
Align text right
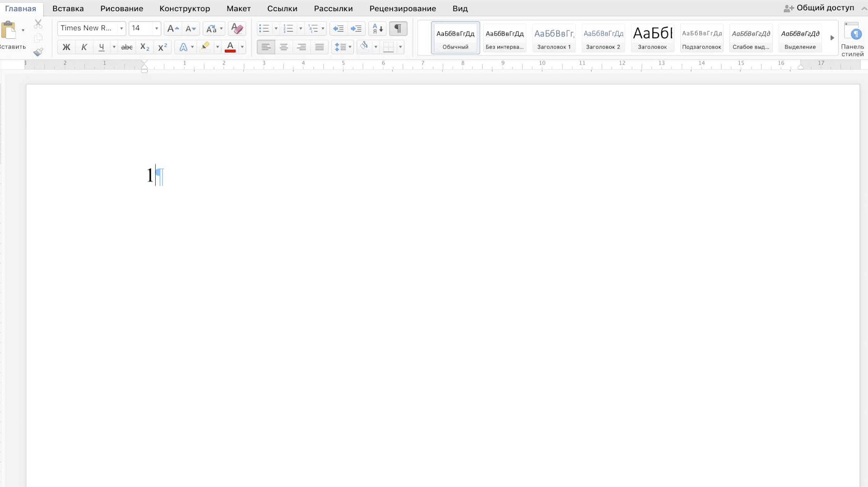(302, 47)
